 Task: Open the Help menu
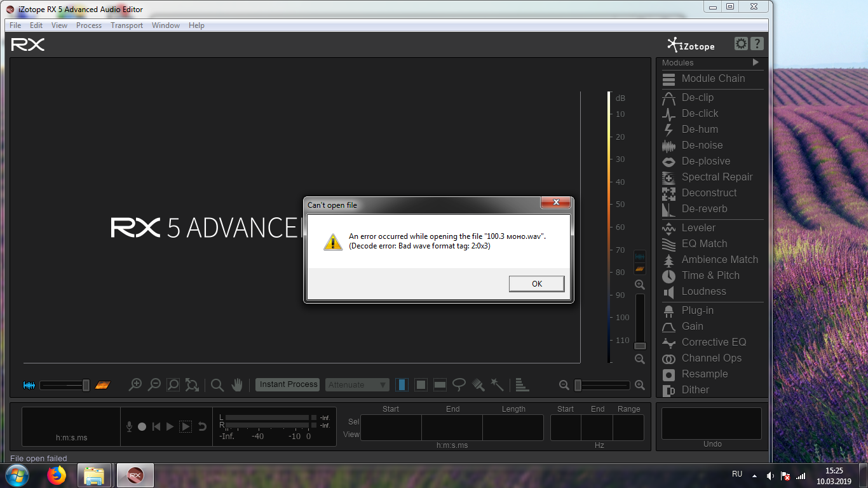coord(197,25)
